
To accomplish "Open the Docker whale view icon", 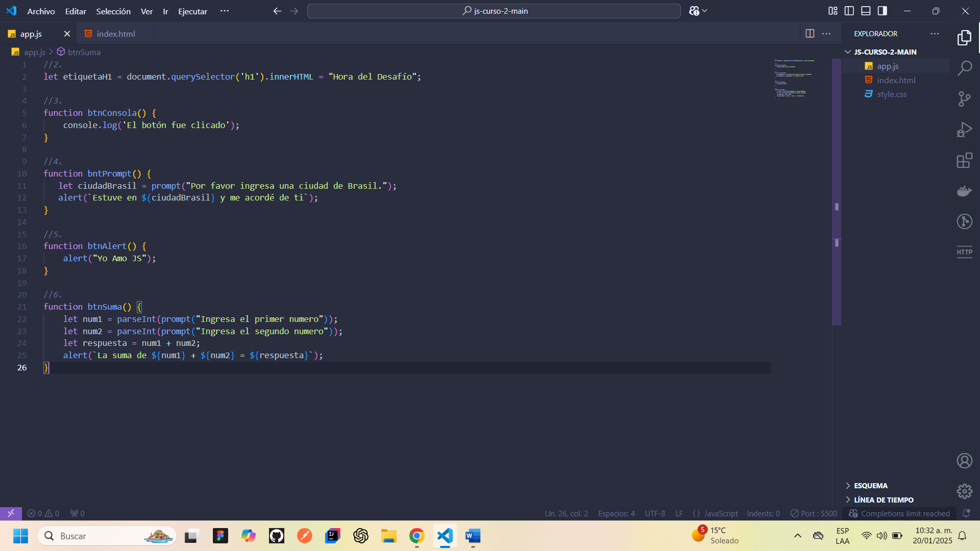I will [964, 191].
